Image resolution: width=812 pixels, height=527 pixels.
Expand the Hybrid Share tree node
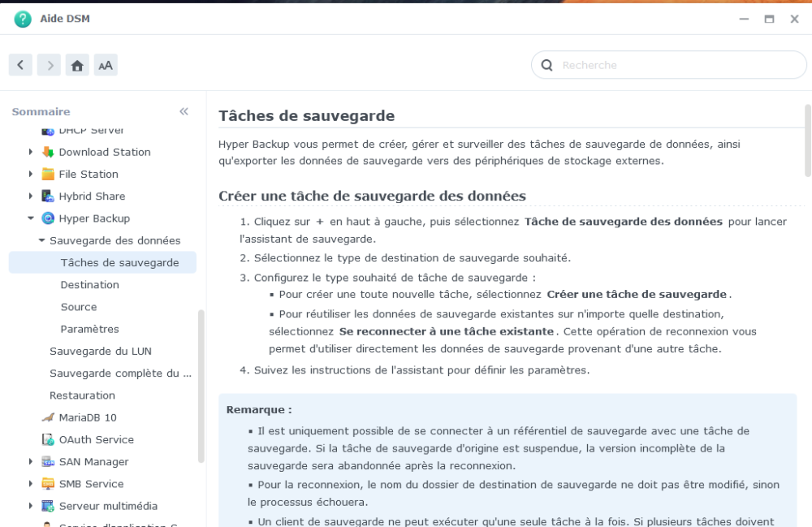click(31, 197)
